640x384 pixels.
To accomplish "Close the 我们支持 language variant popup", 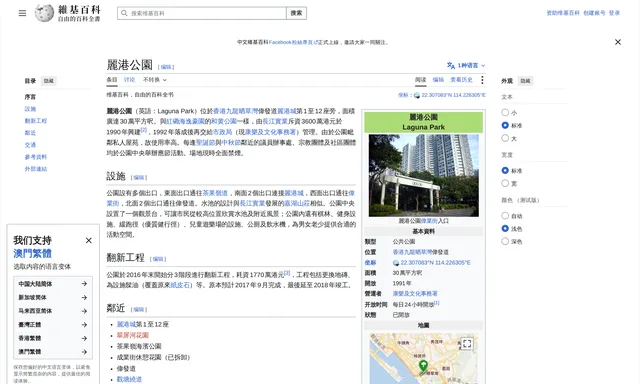I will pyautogui.click(x=89, y=240).
